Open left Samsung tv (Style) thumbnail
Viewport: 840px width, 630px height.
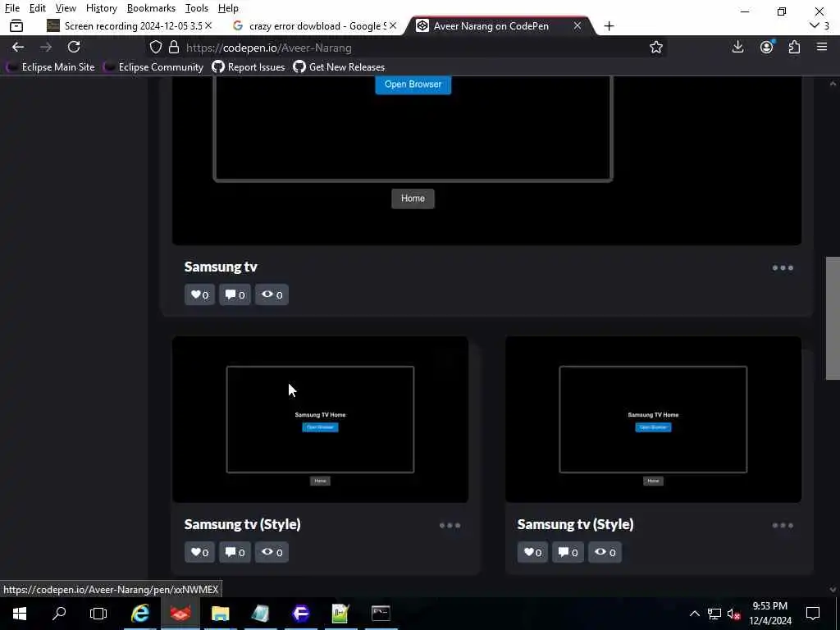[321, 419]
